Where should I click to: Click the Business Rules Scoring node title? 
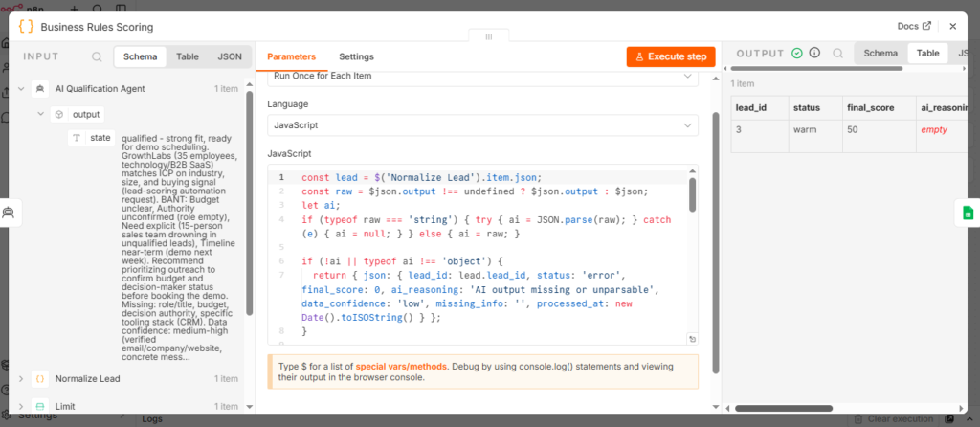pyautogui.click(x=97, y=27)
